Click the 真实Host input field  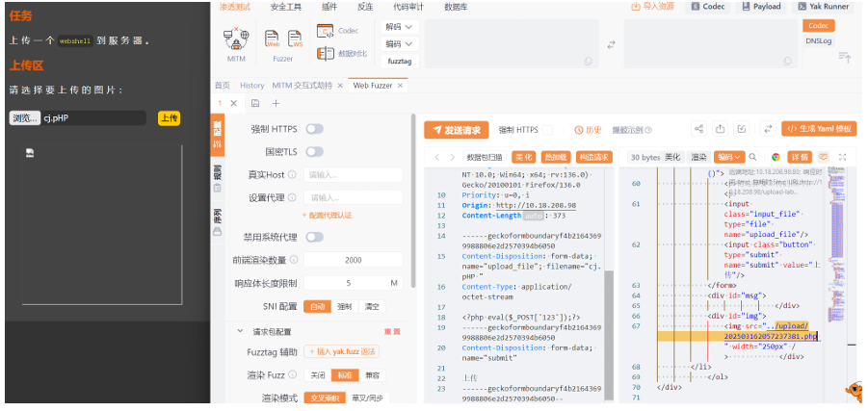(350, 174)
